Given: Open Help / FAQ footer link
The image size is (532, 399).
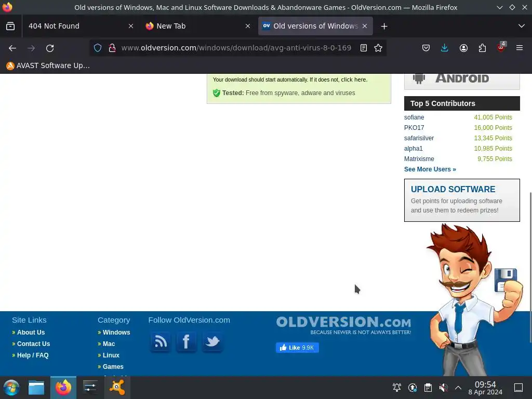Looking at the screenshot, I should pyautogui.click(x=33, y=355).
